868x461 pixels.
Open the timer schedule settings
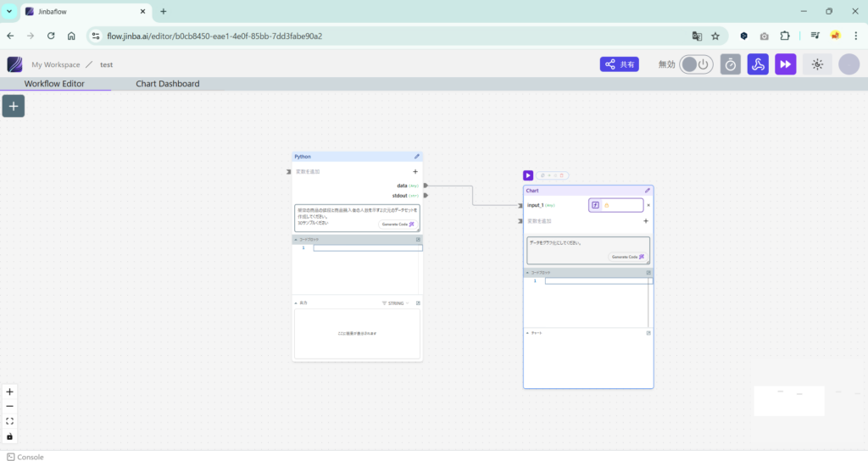click(731, 64)
